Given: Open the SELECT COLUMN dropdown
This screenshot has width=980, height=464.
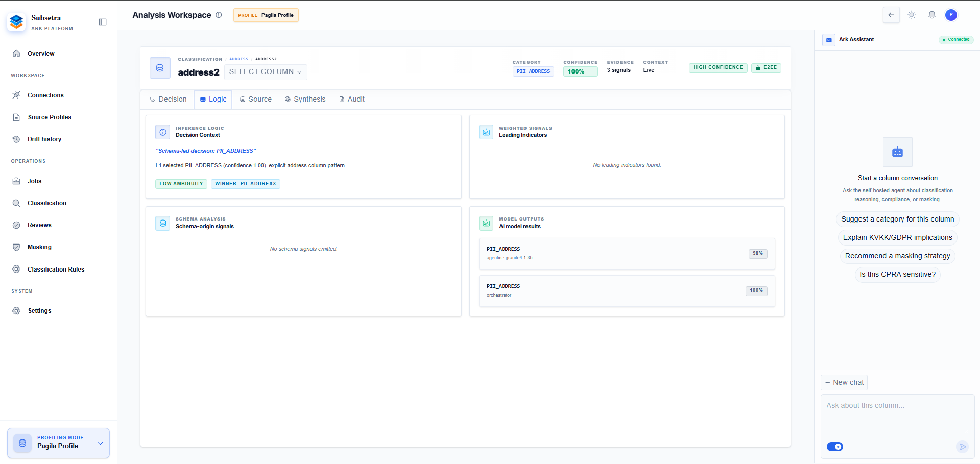Looking at the screenshot, I should tap(266, 72).
